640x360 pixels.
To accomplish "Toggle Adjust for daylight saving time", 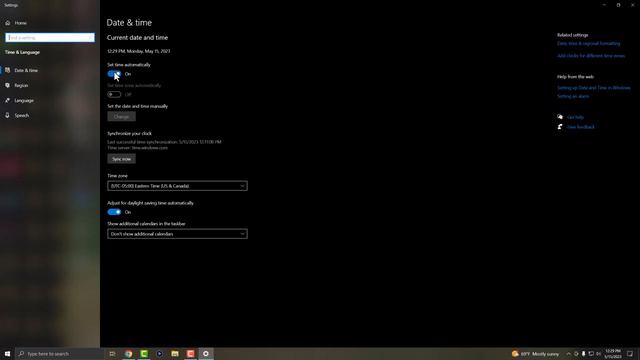I will (x=114, y=212).
